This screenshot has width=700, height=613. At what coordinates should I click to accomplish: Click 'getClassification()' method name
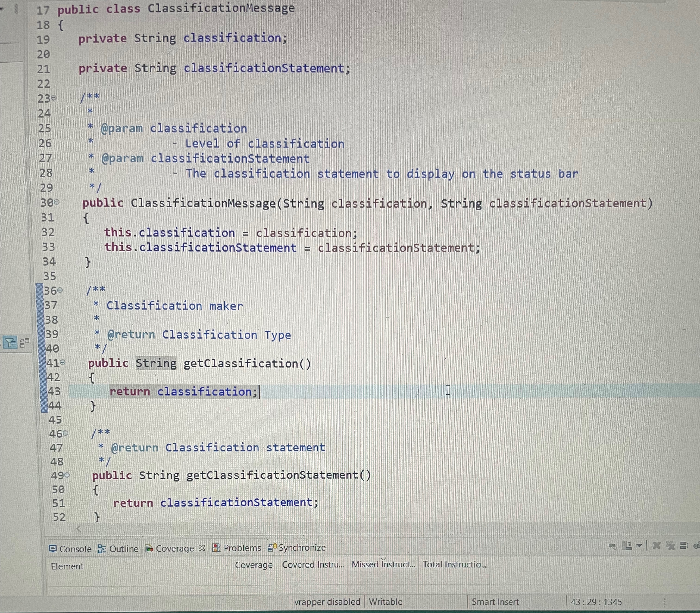coord(247,363)
